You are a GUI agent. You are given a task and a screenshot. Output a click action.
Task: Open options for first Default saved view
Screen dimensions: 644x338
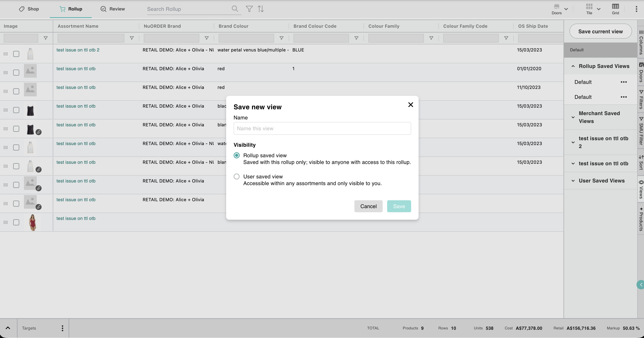623,82
